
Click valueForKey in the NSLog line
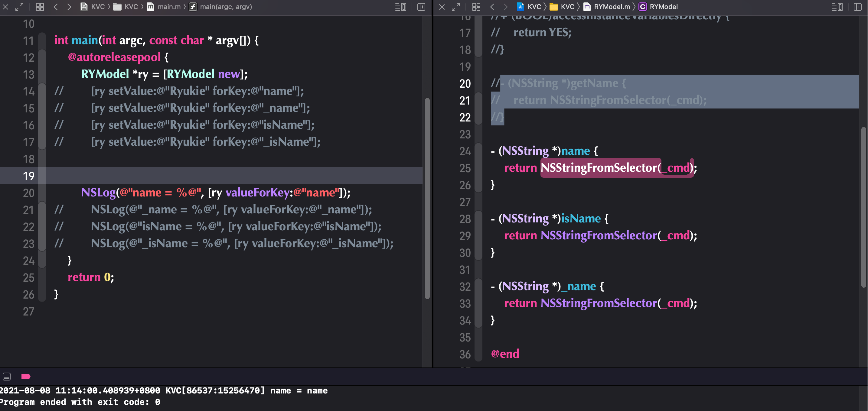tap(257, 193)
